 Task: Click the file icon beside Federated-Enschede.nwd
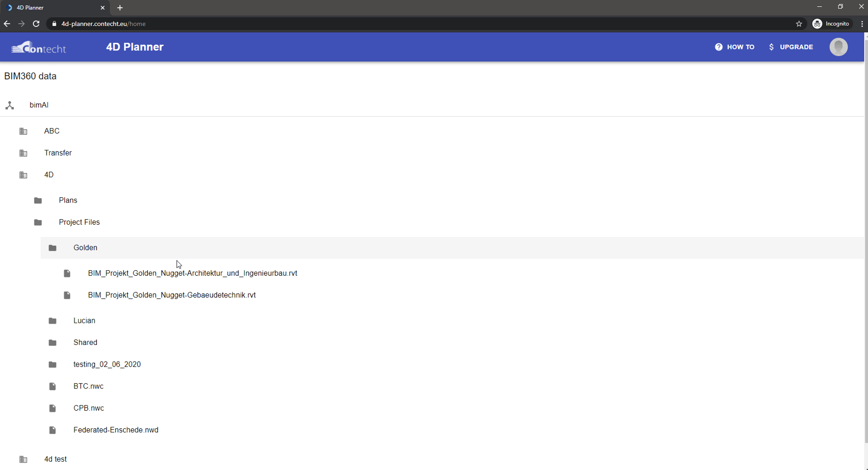click(x=53, y=430)
